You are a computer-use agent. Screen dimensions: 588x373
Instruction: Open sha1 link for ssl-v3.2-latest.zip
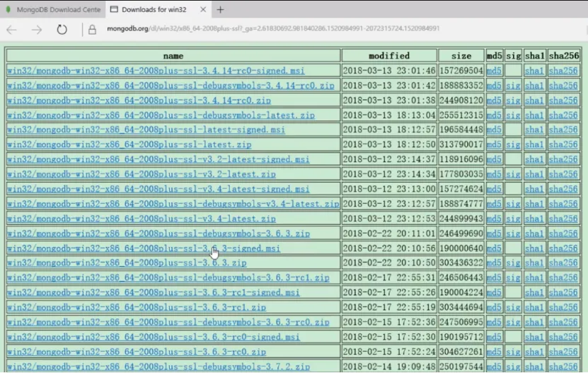point(534,174)
